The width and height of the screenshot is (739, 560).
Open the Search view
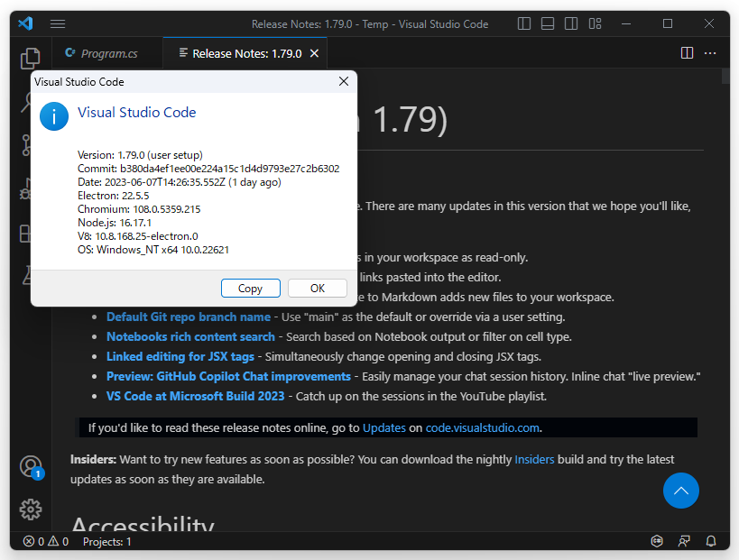click(31, 102)
